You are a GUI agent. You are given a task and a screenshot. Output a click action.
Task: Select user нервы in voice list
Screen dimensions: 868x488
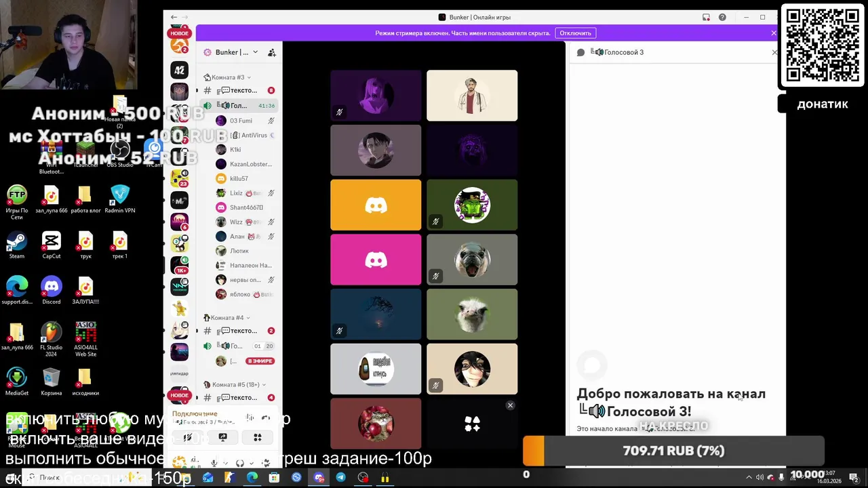(245, 280)
